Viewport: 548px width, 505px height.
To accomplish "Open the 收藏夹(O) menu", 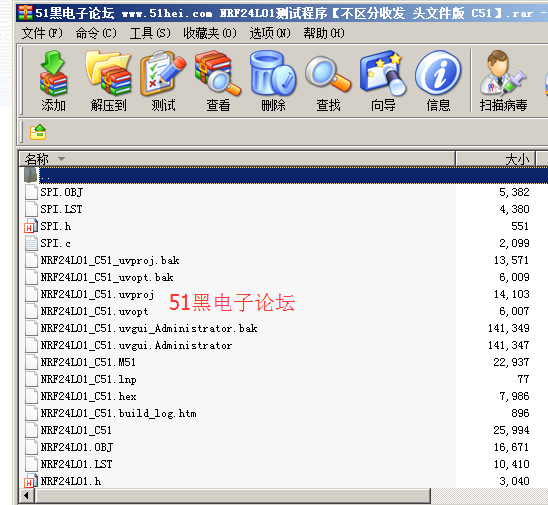I will (210, 33).
